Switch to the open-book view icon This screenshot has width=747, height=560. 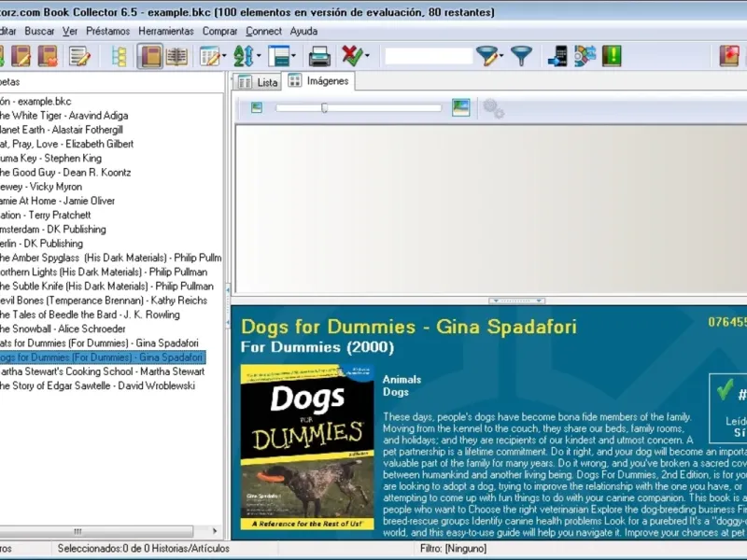click(x=176, y=56)
